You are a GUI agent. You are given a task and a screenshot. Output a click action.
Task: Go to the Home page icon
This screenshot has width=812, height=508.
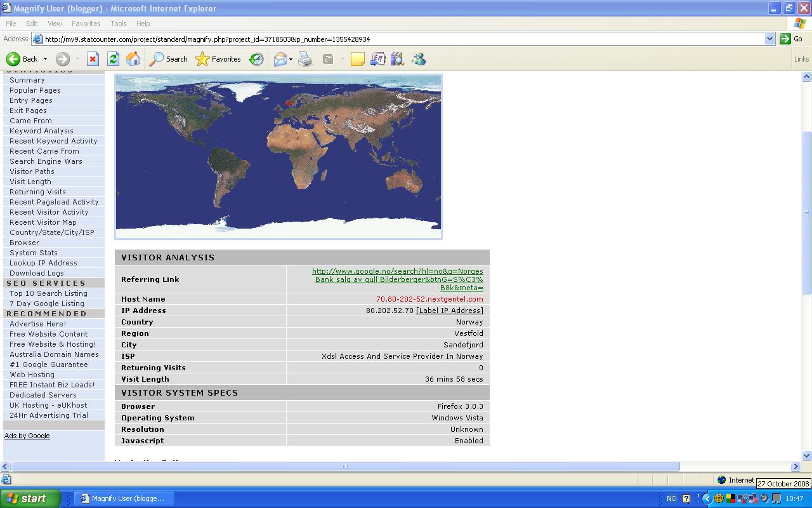[x=133, y=59]
